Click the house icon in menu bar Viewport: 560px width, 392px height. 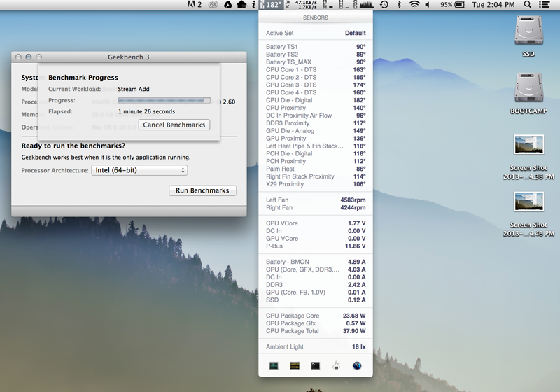[241, 5]
